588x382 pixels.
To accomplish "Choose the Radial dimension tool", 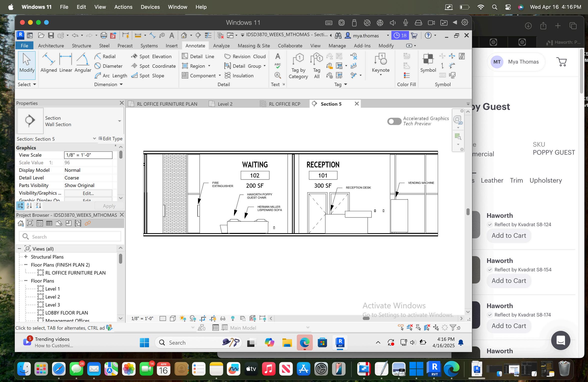I will click(x=105, y=56).
